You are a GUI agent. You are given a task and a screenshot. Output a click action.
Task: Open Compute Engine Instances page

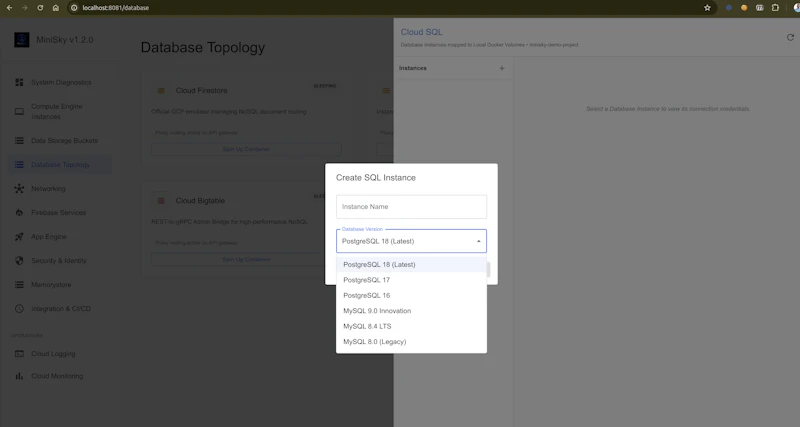(60, 111)
